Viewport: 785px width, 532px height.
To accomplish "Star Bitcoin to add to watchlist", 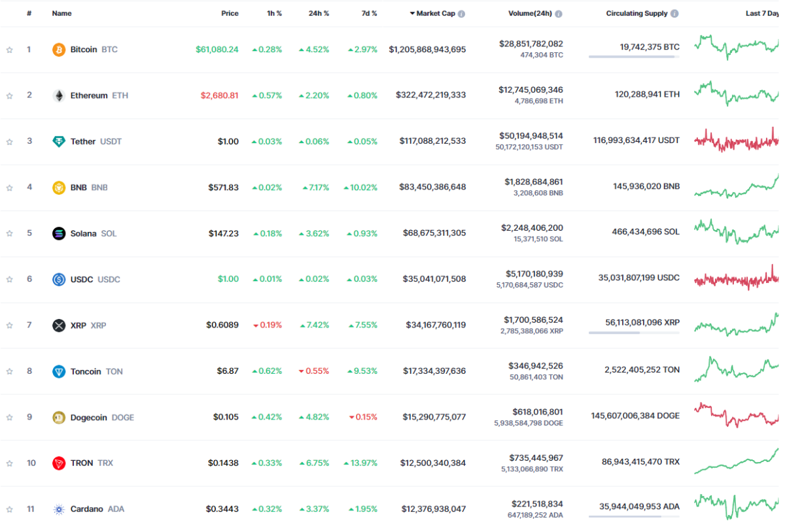I will coord(9,50).
